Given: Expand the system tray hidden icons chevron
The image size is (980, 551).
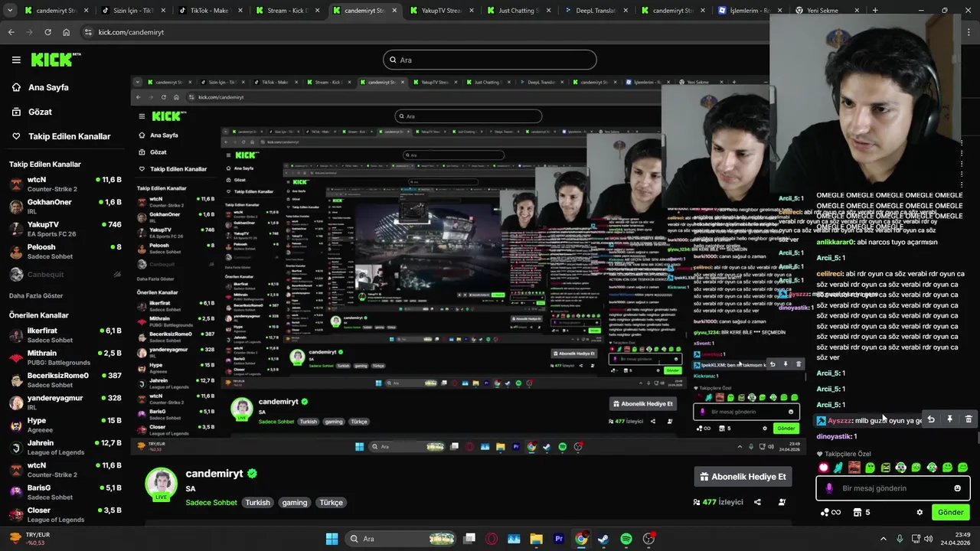Looking at the screenshot, I should coord(883,539).
